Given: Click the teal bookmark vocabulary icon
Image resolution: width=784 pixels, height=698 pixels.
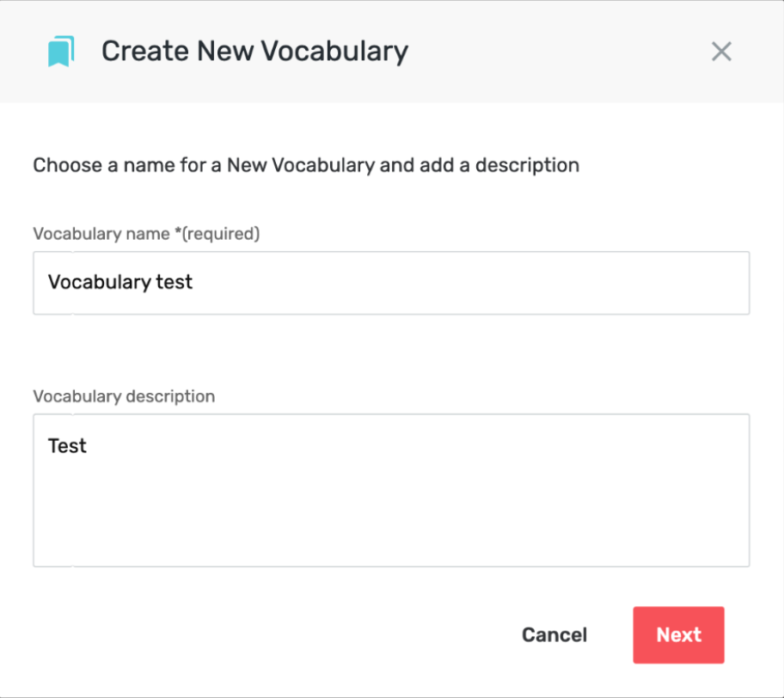Looking at the screenshot, I should click(61, 51).
